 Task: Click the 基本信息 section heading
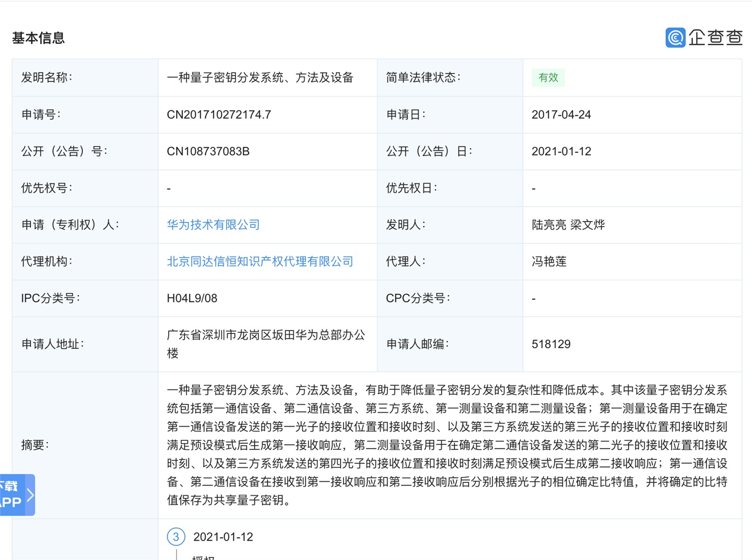point(38,38)
